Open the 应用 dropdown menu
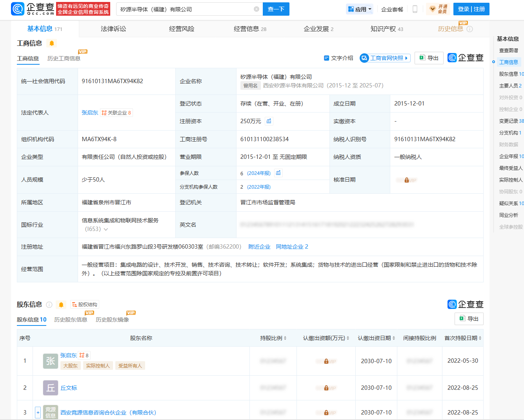Viewport: 524px width, 420px height. pos(360,9)
